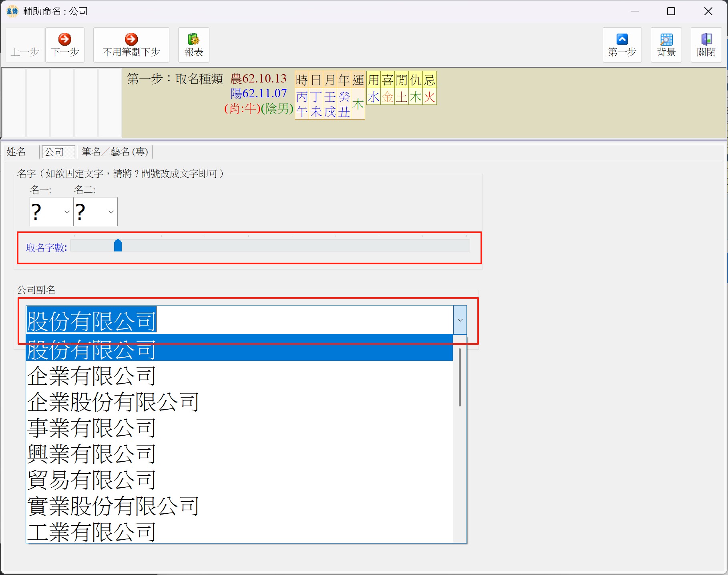The image size is (728, 575).
Task: Click the 取名字數 slider thumb
Action: [118, 245]
